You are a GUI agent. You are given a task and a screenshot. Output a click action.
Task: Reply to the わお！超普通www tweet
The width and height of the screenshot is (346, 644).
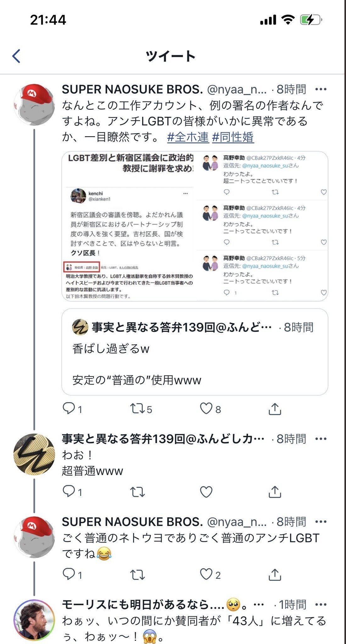69,491
